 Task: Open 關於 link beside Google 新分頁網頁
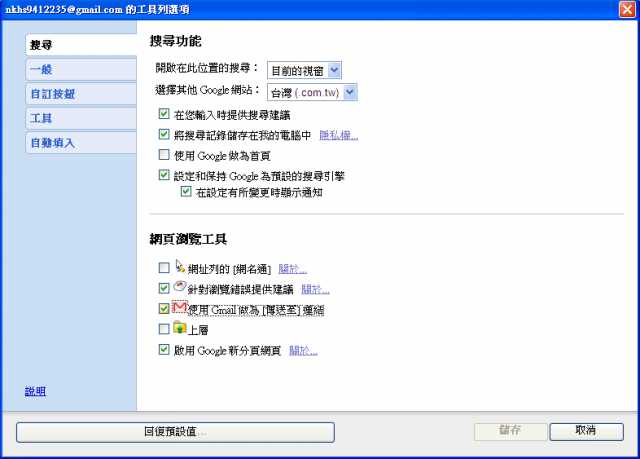pos(303,350)
